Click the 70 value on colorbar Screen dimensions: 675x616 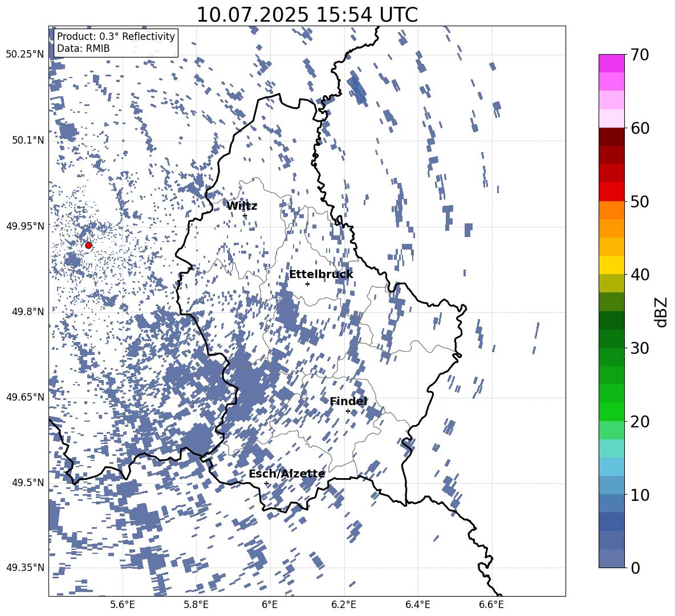point(640,55)
